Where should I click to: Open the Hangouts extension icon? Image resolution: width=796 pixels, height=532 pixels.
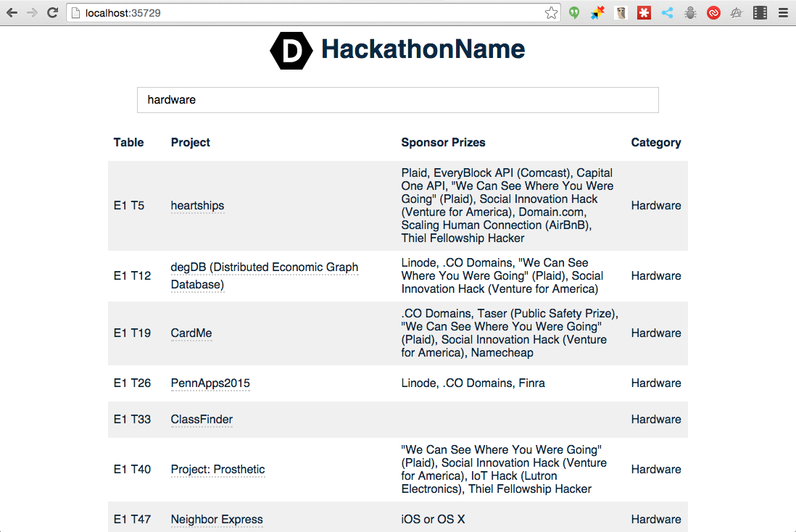coord(574,12)
